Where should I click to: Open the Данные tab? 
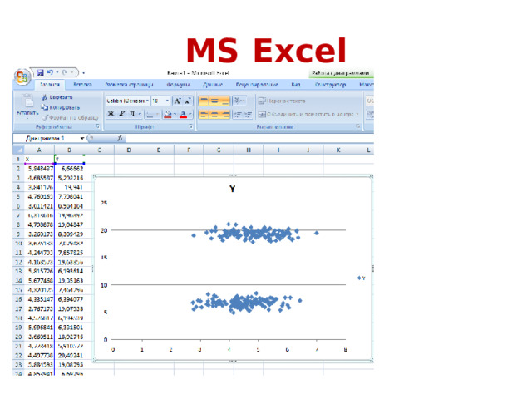(213, 85)
